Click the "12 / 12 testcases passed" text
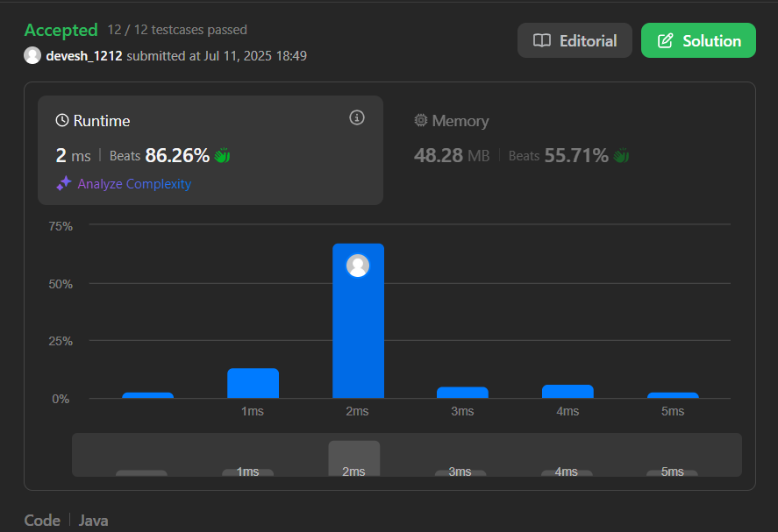This screenshot has height=532, width=778. pos(177,30)
